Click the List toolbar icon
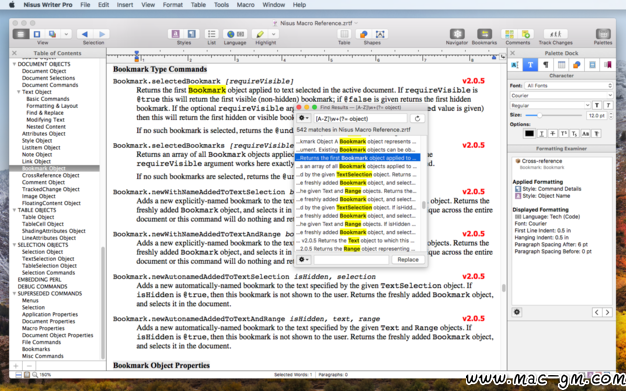The width and height of the screenshot is (626, 391). (212, 34)
